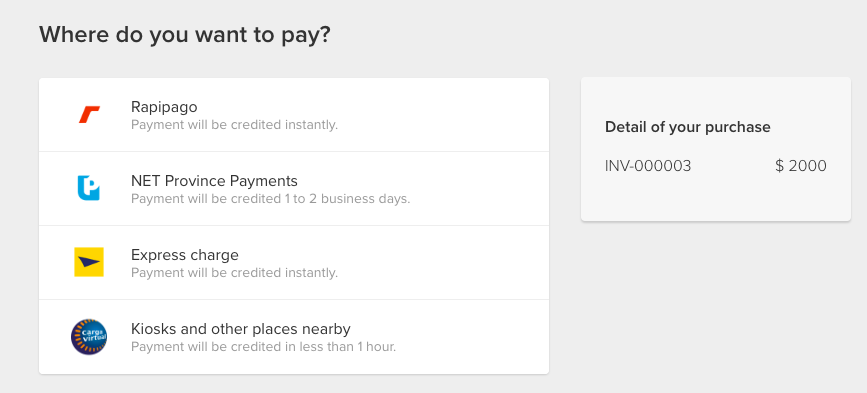This screenshot has height=393, width=867.
Task: Click the red Rapipago logo icon
Action: (x=89, y=114)
